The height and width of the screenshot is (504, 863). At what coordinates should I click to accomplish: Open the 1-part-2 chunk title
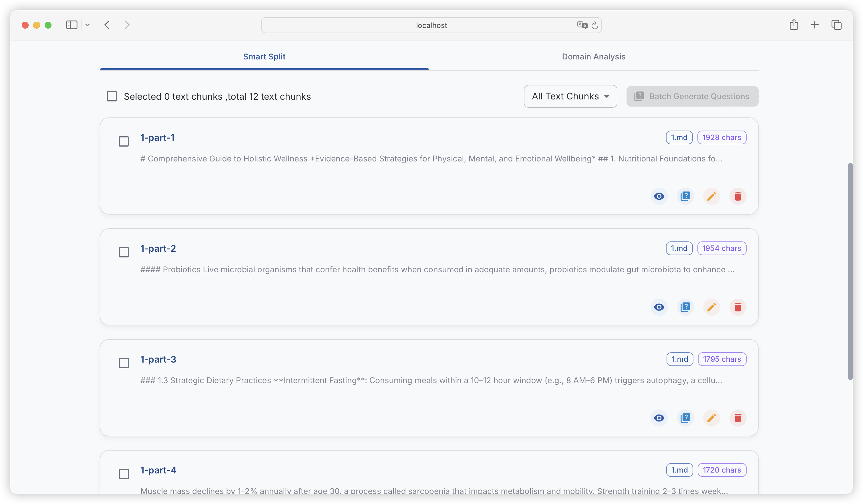(x=158, y=248)
